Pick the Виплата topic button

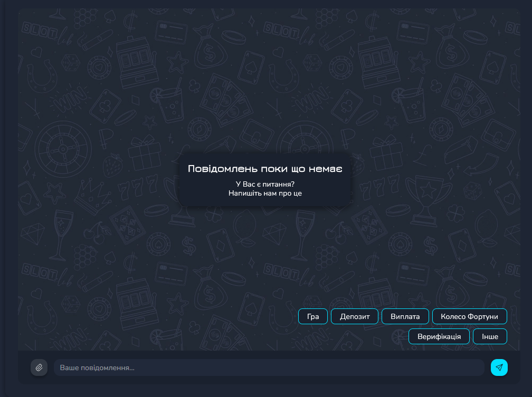pos(405,316)
